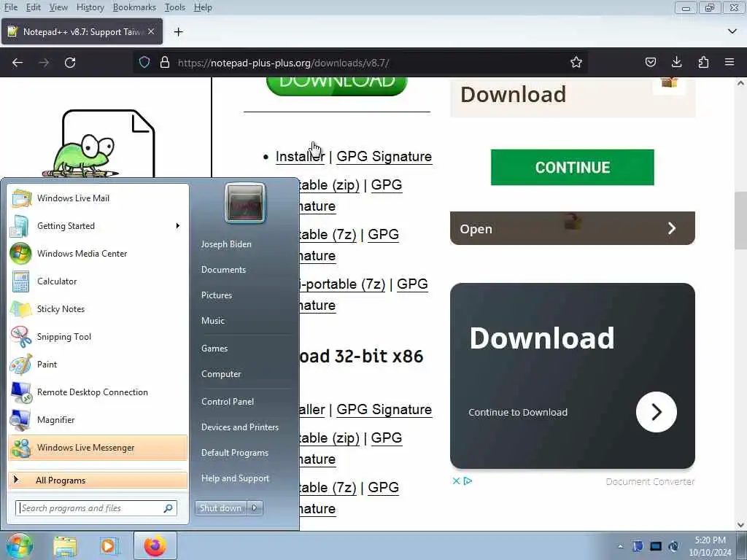Open the History menu
Screen dimensions: 747x560
tap(90, 7)
